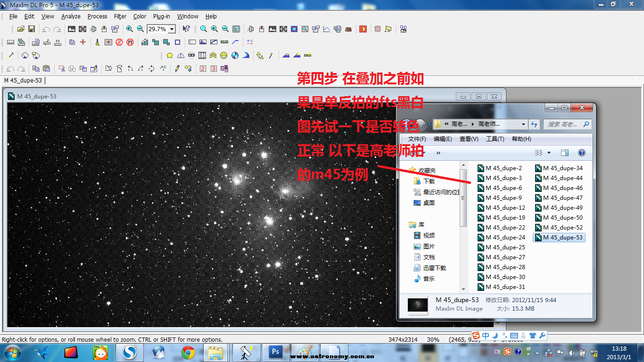644x362 pixels.
Task: Click the red plus add icon
Action: [x=83, y=42]
